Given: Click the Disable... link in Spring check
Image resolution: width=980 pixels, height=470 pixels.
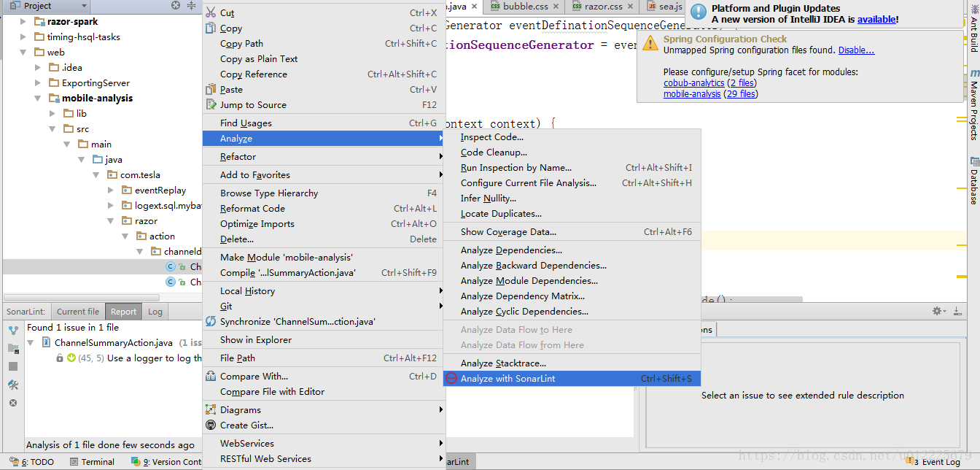Looking at the screenshot, I should tap(856, 50).
